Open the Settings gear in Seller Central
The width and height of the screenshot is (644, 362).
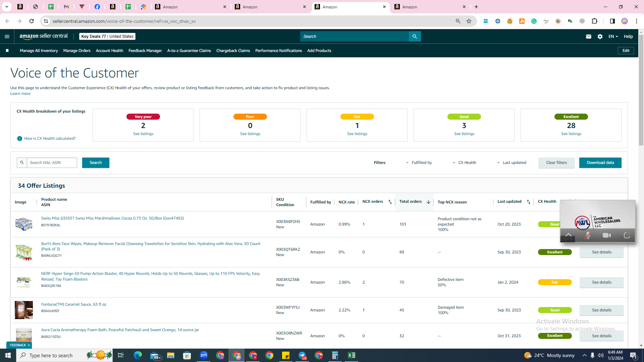[x=600, y=37]
